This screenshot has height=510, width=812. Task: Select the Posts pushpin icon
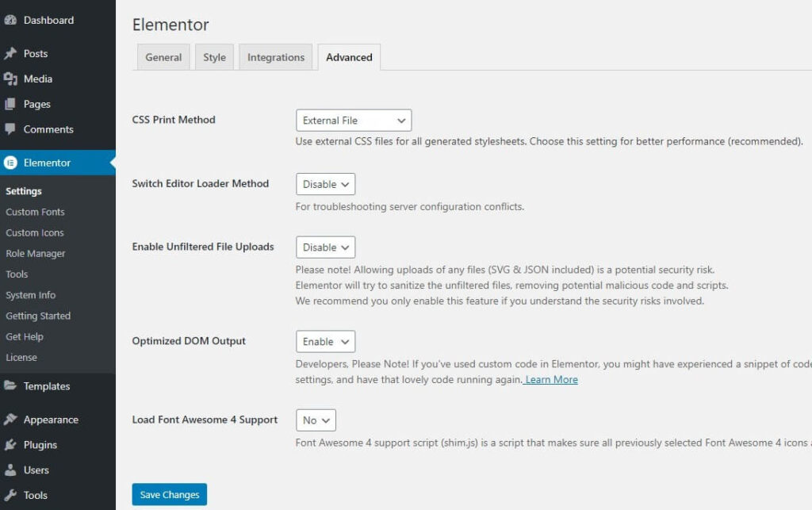tap(11, 53)
